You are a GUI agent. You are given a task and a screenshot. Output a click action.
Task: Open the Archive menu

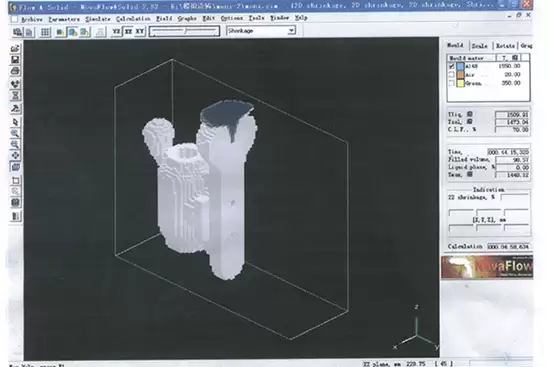point(32,19)
